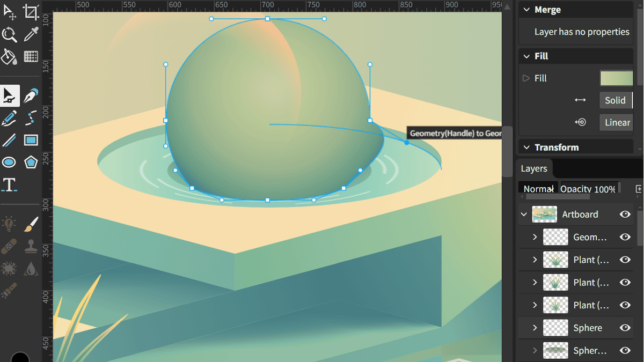Viewport: 644px width, 362px height.
Task: Select the Artboard layer name
Action: coord(580,214)
